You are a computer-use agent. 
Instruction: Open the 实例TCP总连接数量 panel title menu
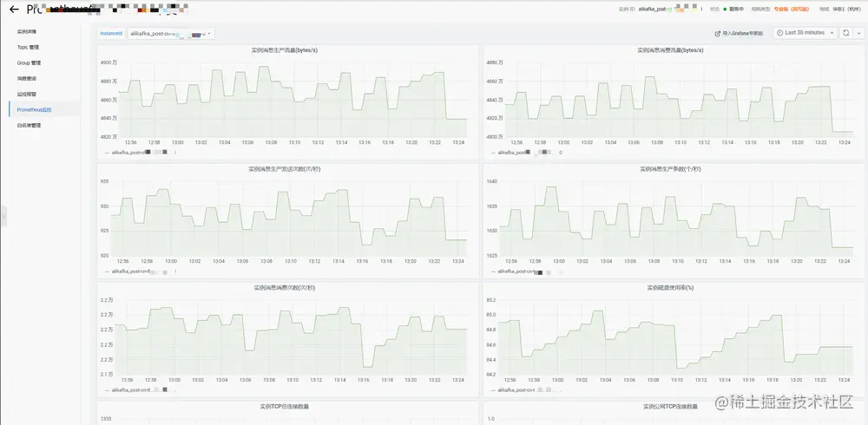pos(284,406)
